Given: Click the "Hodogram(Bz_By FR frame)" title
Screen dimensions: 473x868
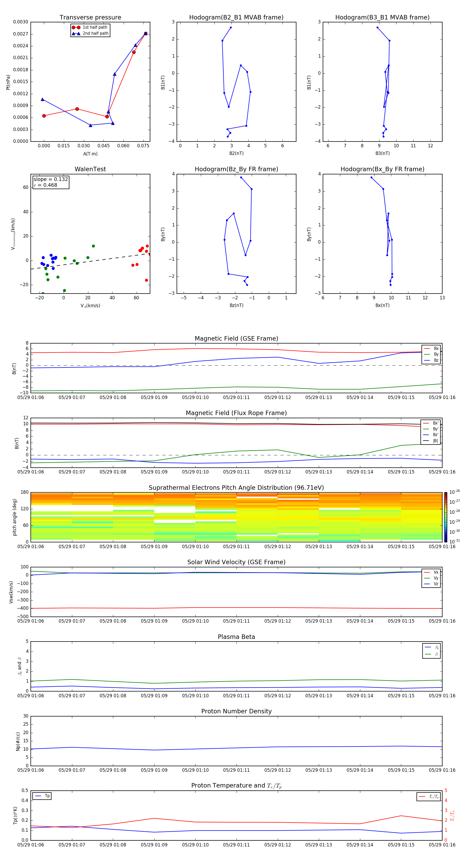Looking at the screenshot, I should pyautogui.click(x=236, y=169).
